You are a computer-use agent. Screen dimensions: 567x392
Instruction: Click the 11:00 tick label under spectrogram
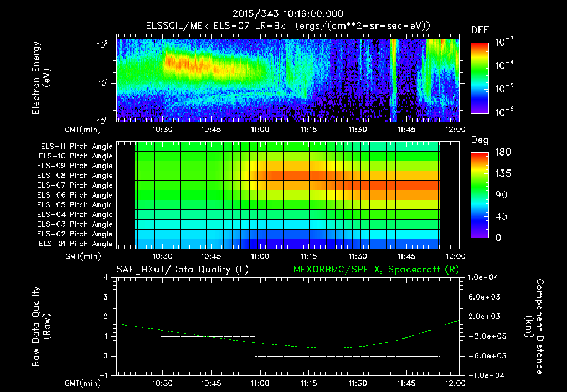coord(260,130)
